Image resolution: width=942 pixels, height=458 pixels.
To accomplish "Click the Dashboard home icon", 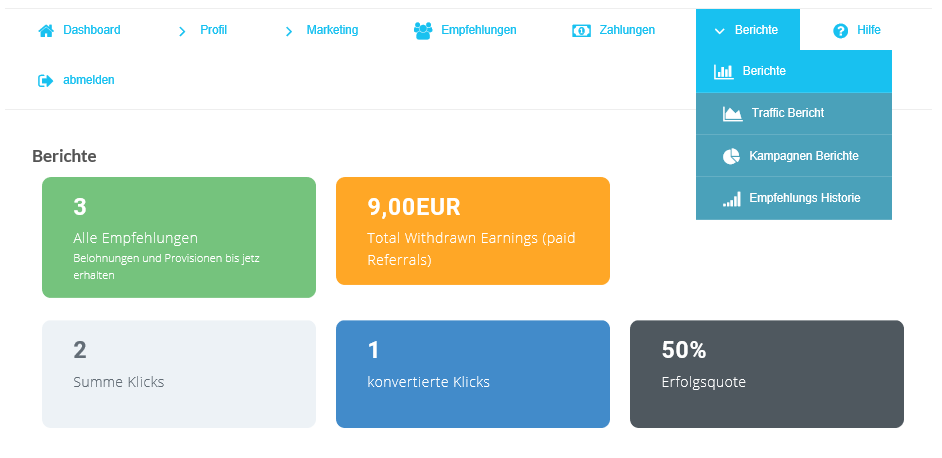I will (46, 31).
